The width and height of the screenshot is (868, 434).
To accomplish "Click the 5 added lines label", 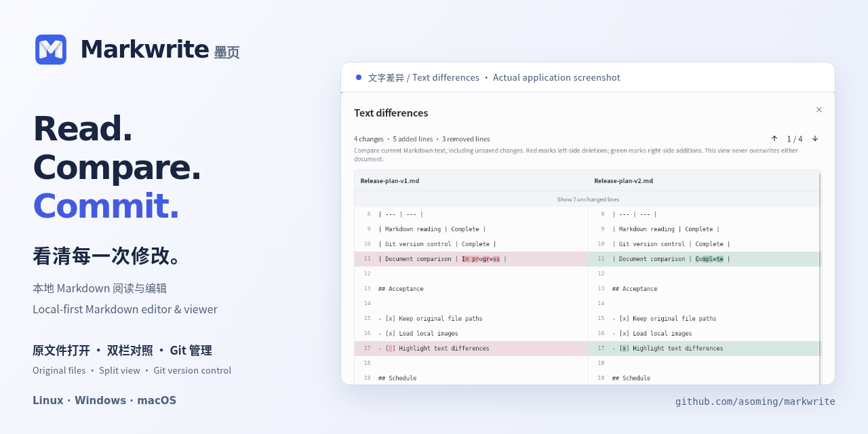I will (413, 139).
